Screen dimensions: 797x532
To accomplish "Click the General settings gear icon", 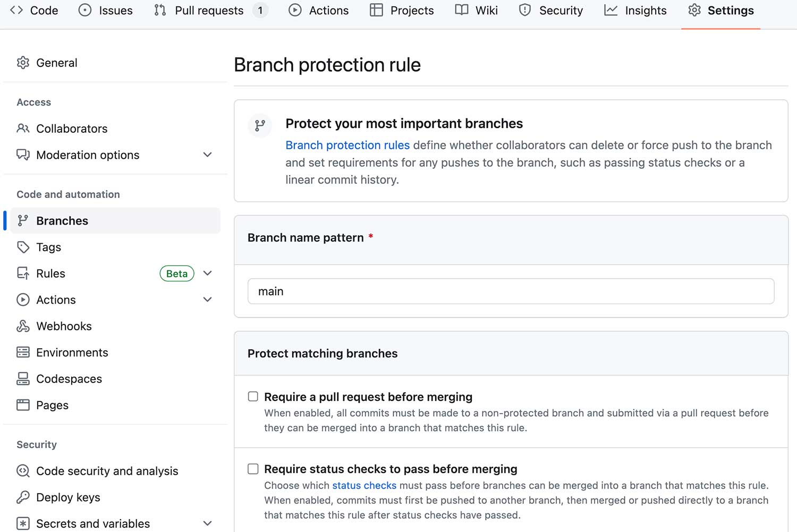I will click(x=23, y=63).
